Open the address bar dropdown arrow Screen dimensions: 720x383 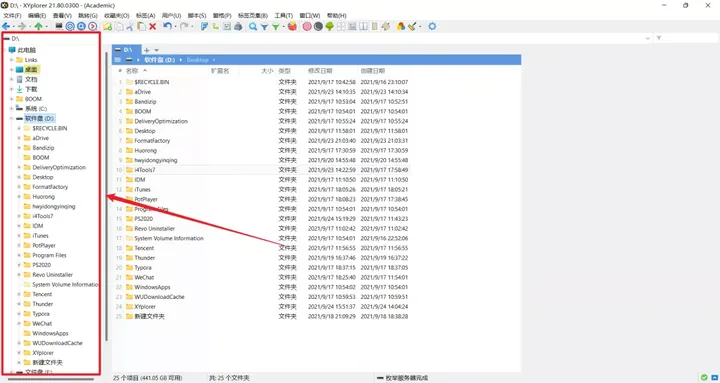point(648,38)
